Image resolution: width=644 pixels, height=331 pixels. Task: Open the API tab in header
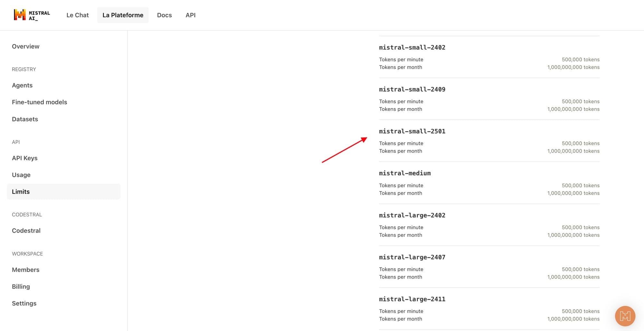click(191, 15)
